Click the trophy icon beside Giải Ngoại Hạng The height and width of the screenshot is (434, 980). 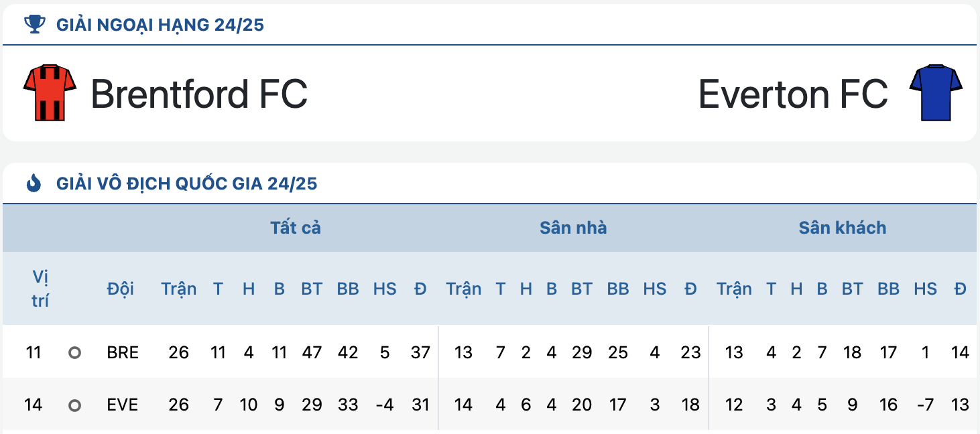34,25
